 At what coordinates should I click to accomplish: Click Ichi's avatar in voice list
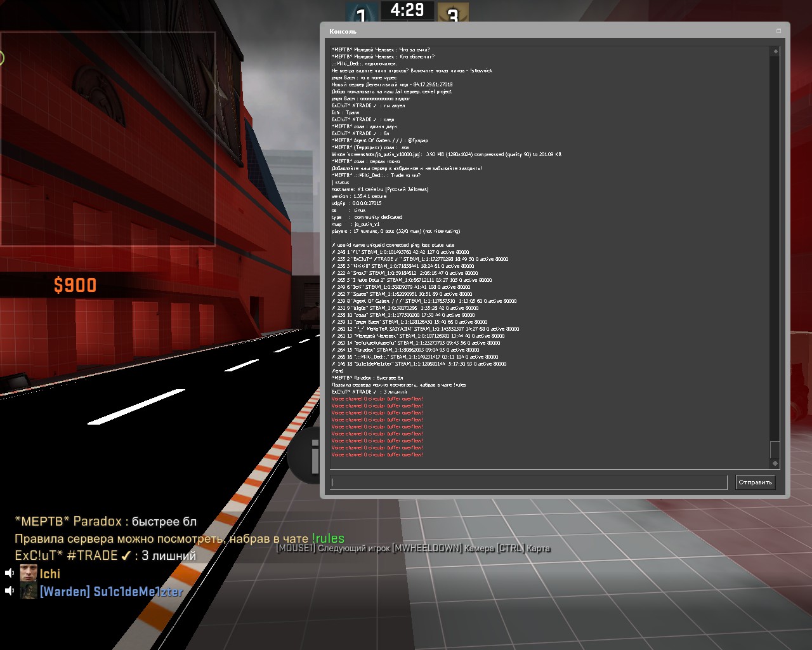click(x=29, y=573)
